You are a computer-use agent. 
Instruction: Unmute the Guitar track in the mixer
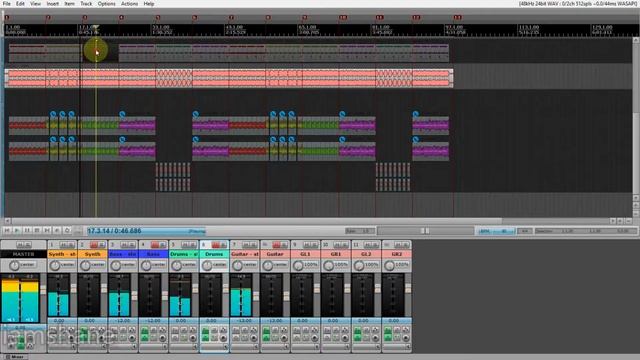276,245
